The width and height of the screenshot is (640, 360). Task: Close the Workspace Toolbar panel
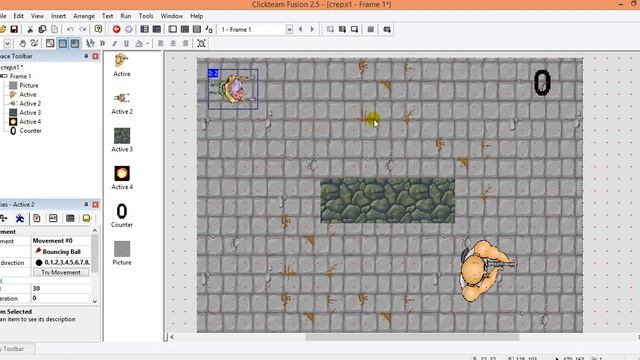click(96, 56)
